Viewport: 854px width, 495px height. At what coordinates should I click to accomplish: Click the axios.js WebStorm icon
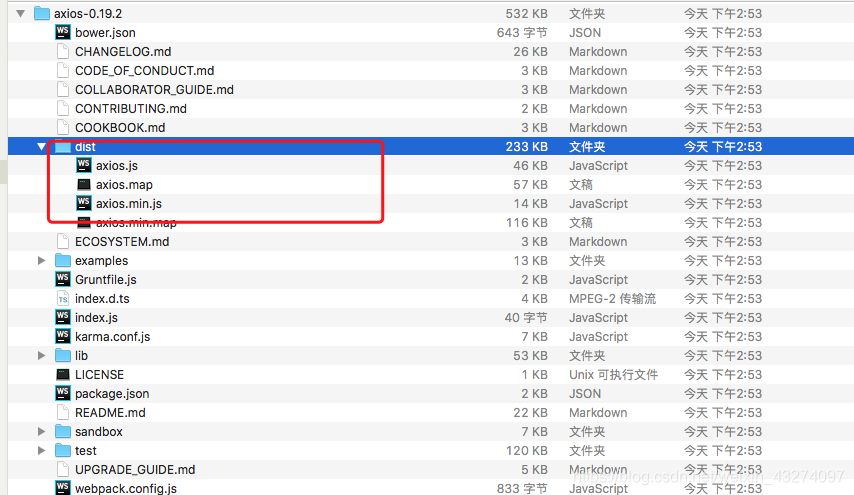(84, 165)
